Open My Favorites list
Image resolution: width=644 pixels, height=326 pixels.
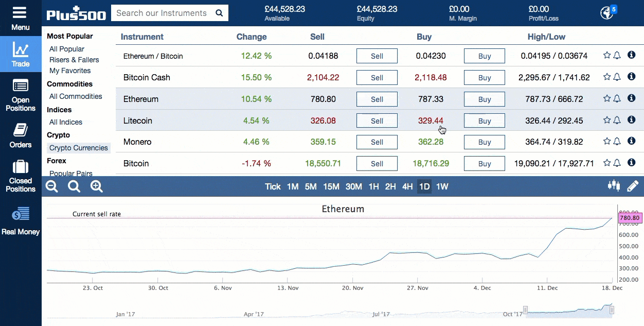coord(70,71)
